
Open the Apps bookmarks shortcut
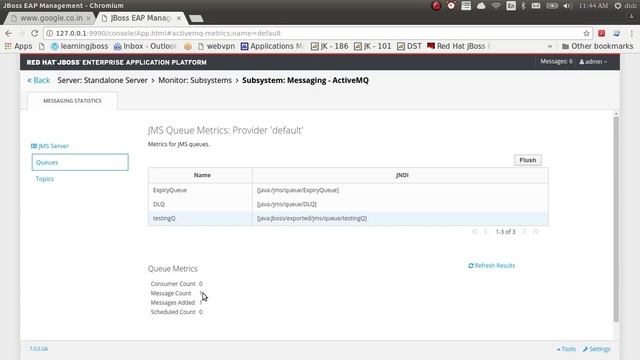click(x=18, y=46)
